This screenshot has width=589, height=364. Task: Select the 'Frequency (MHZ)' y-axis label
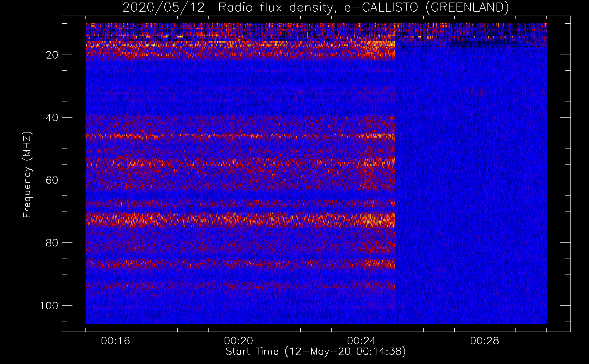[27, 174]
